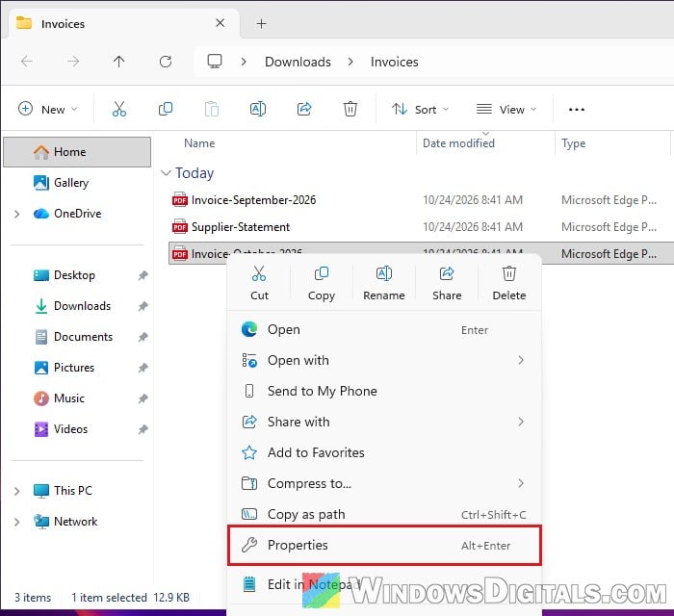Unpin Videos using its pin icon

[143, 429]
